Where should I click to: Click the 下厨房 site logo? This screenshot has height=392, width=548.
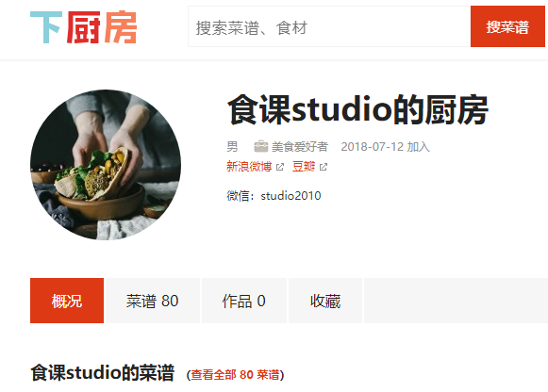pyautogui.click(x=83, y=27)
